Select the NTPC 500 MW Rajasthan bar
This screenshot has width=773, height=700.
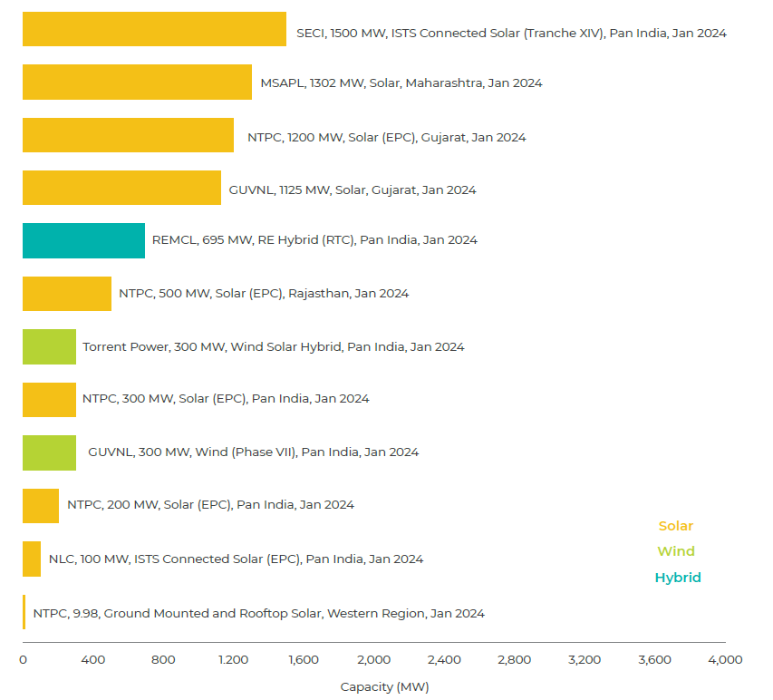(66, 294)
